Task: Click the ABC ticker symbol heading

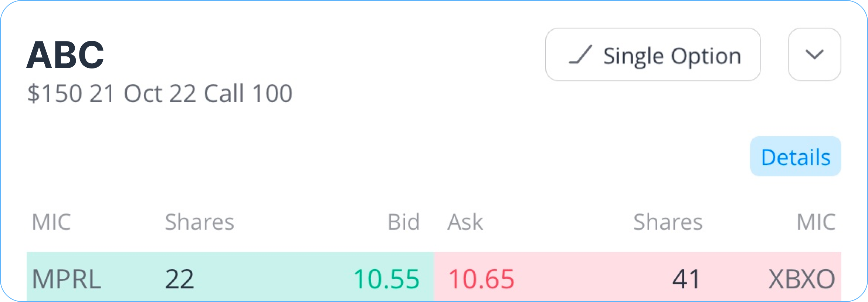Action: tap(65, 55)
